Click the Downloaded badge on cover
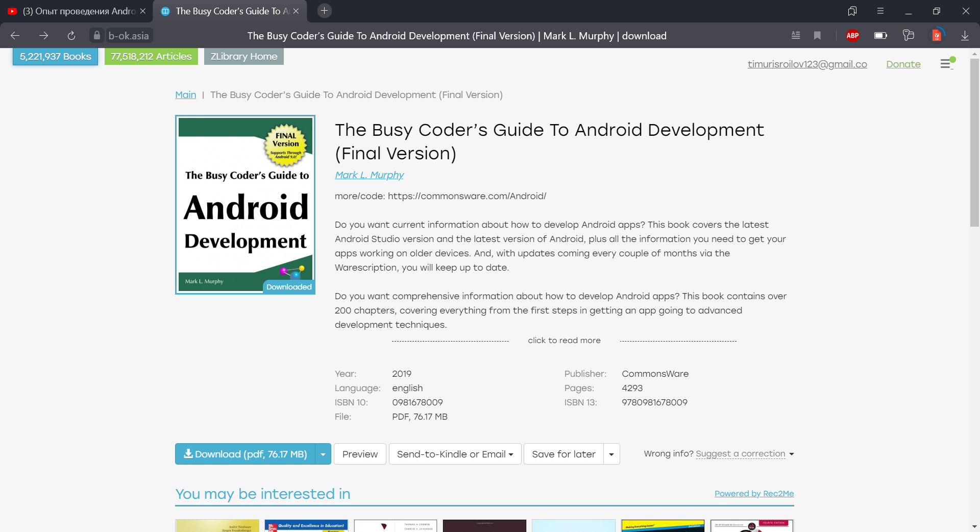The image size is (980, 532). [x=289, y=287]
